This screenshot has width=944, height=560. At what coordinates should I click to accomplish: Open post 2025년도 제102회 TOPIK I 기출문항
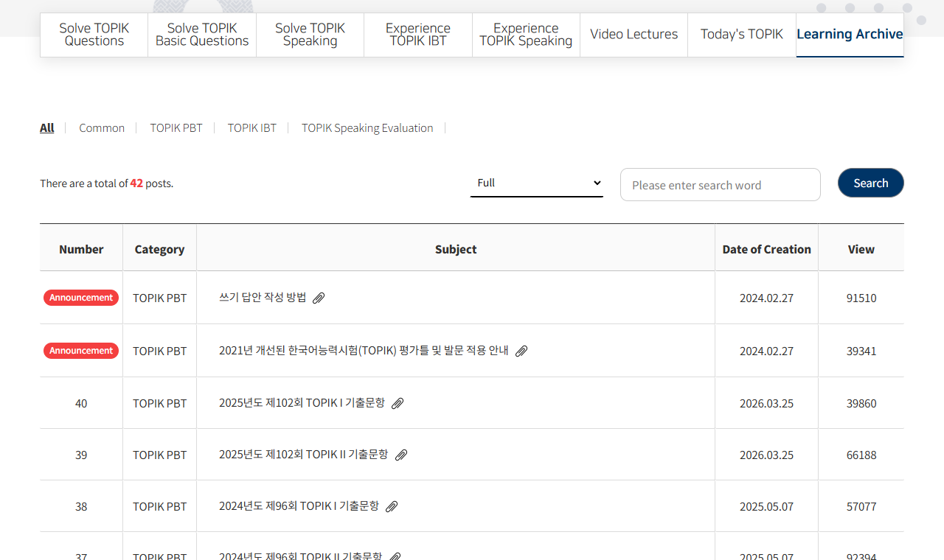(x=302, y=402)
